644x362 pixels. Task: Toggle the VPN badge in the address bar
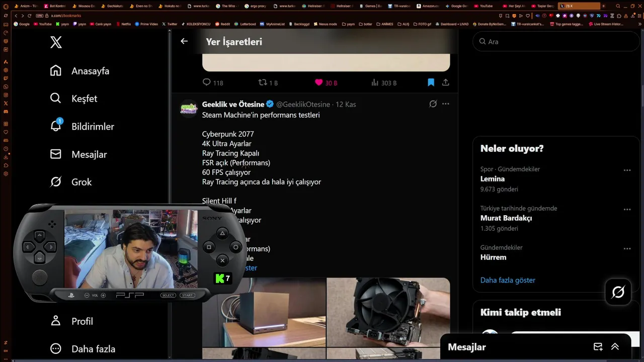coord(39,16)
